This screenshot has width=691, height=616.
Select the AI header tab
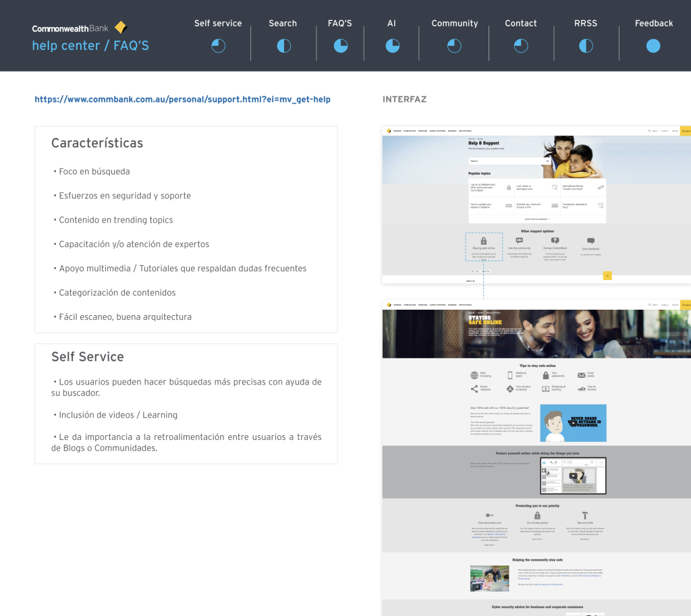(x=391, y=24)
